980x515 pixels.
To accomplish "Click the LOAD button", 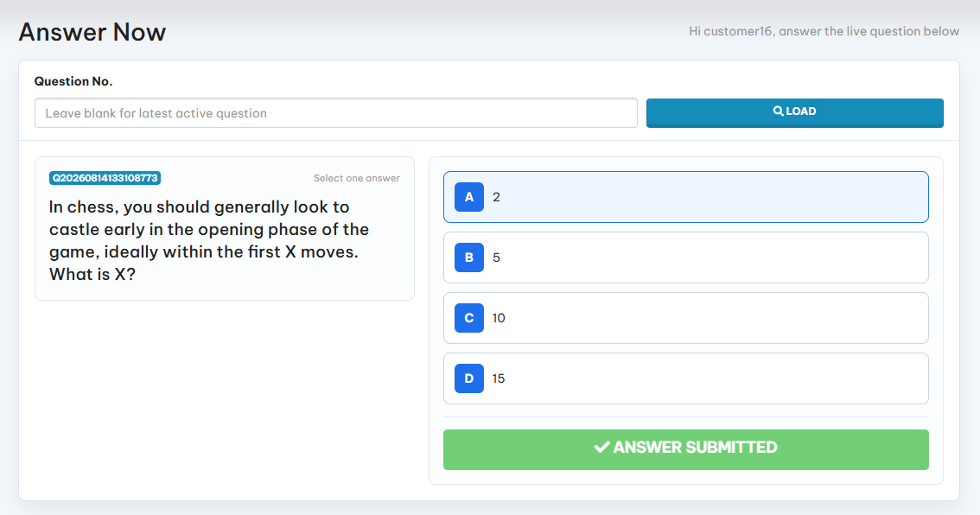I will [794, 112].
